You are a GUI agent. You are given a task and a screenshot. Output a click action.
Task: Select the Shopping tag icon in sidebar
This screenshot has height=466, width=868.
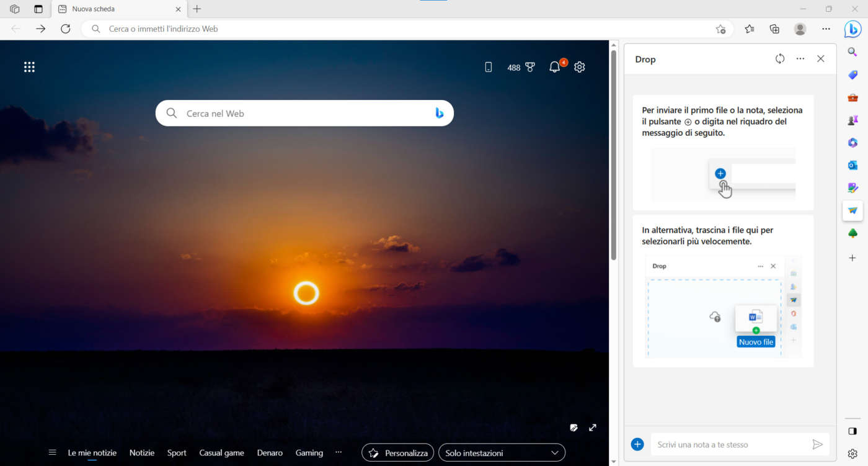852,74
